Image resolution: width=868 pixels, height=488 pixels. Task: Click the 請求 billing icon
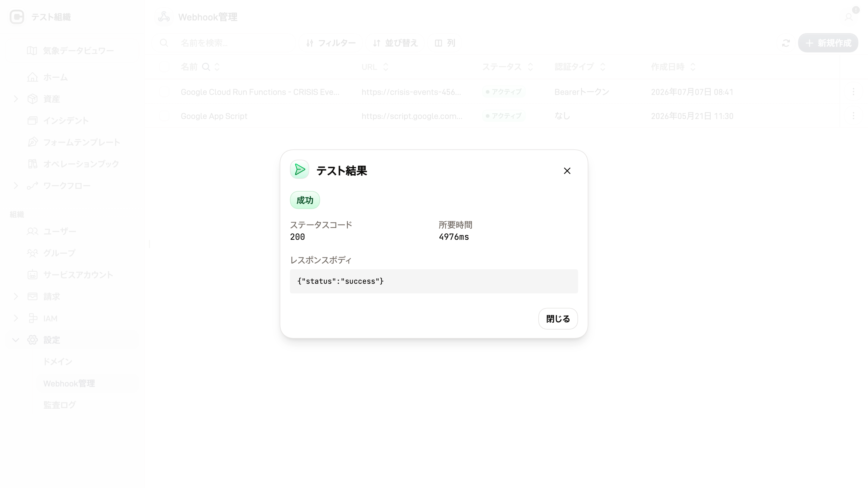tap(32, 296)
